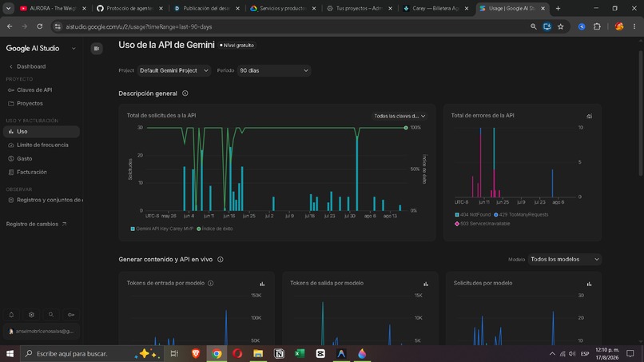The width and height of the screenshot is (644, 362).
Task: Open info icon next to Generar contenido
Action: point(221,259)
